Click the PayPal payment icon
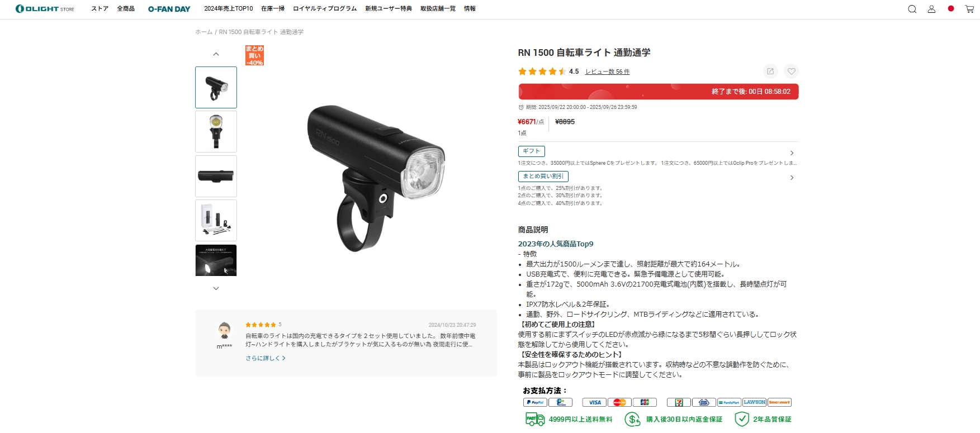The height and width of the screenshot is (433, 980). [535, 402]
